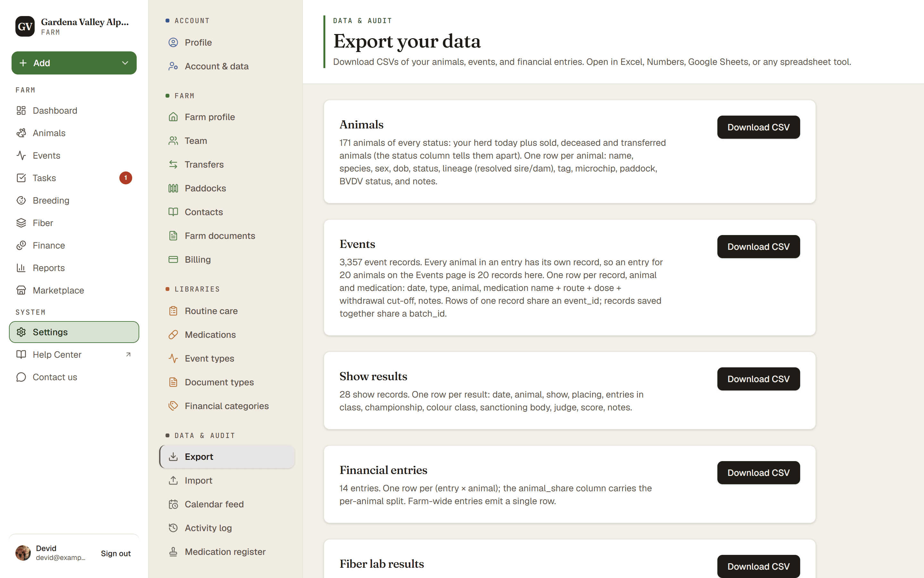Open Farm documents settings
924x578 pixels.
pyautogui.click(x=227, y=236)
